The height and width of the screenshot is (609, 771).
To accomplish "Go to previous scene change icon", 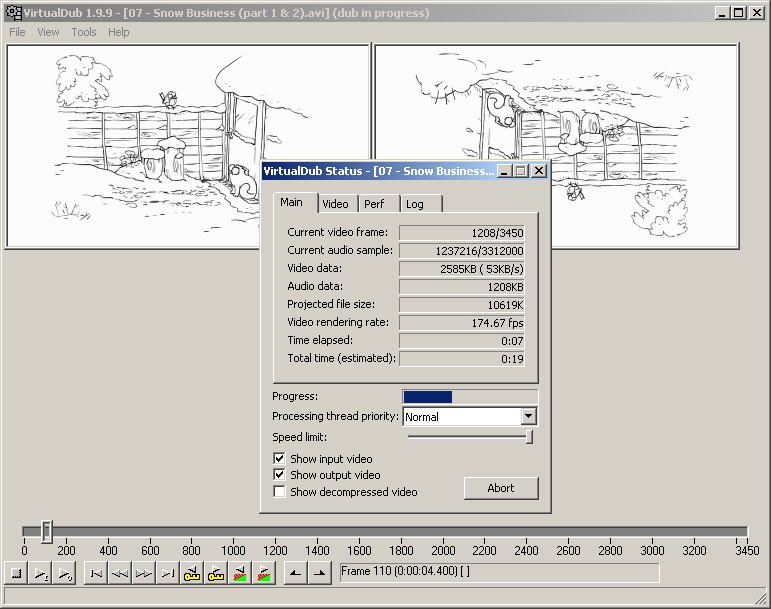I will (240, 573).
